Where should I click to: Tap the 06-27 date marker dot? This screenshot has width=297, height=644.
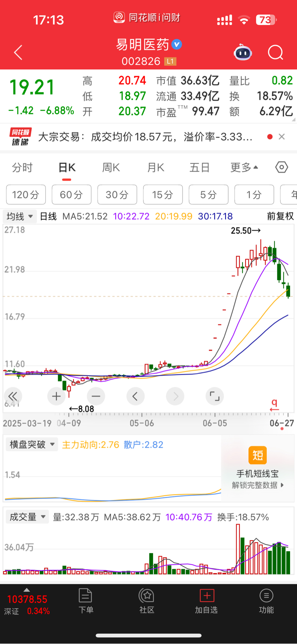tap(282, 429)
